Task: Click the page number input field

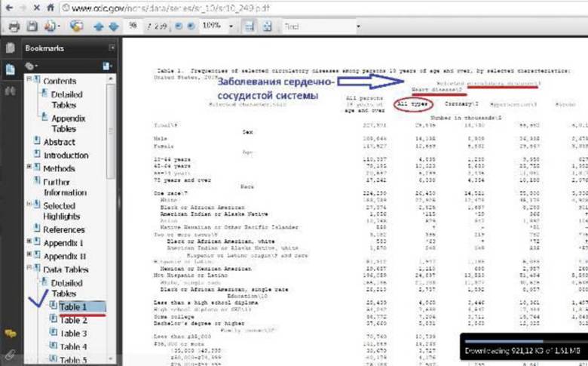Action: [x=133, y=26]
